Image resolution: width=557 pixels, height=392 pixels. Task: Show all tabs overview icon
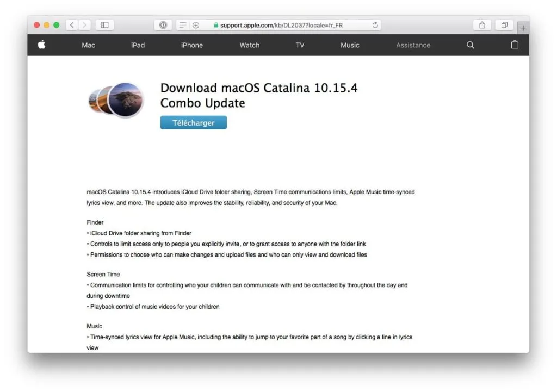(x=504, y=25)
